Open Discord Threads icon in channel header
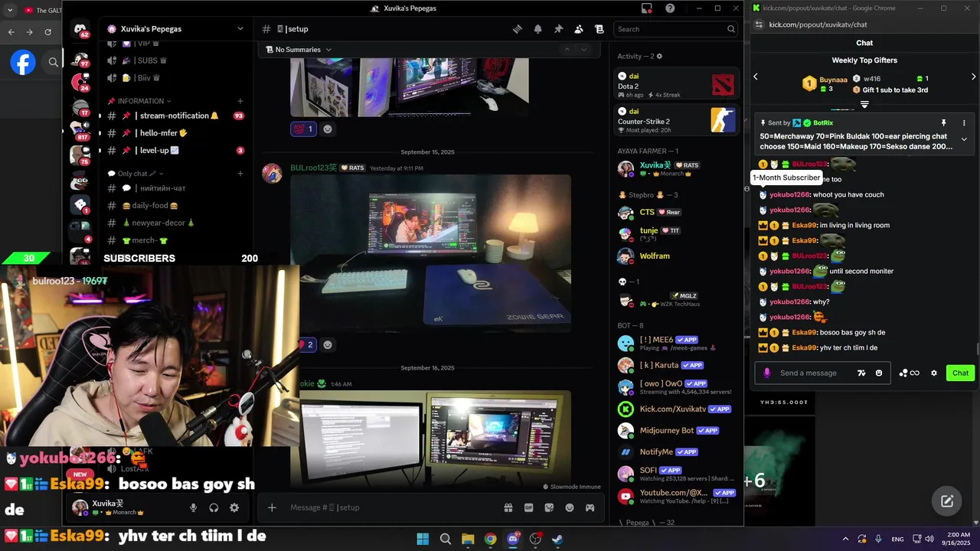Viewport: 980px width, 551px height. 518,29
